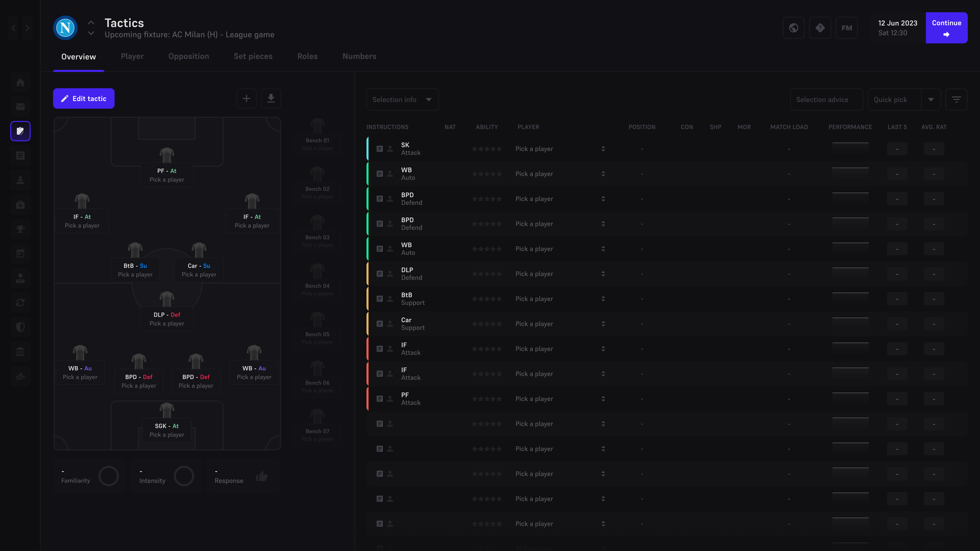Select the Training cone icon in sidebar
The height and width of the screenshot is (551, 980).
coord(20,180)
